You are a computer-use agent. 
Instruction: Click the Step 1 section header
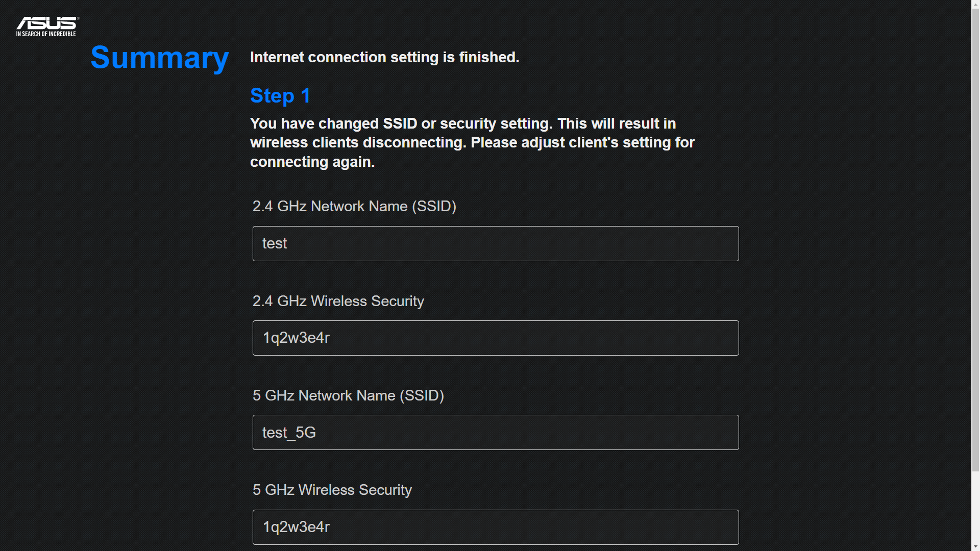(281, 95)
